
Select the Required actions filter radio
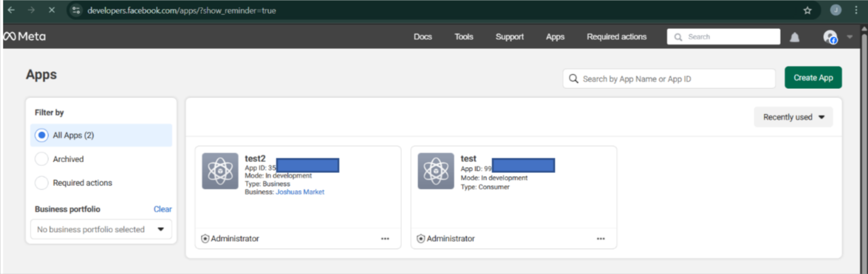click(42, 183)
